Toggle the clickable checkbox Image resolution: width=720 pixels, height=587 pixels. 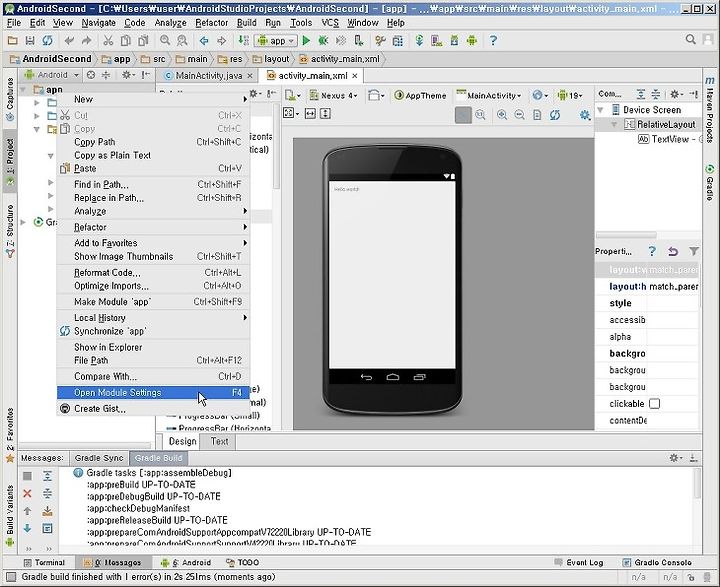point(655,404)
